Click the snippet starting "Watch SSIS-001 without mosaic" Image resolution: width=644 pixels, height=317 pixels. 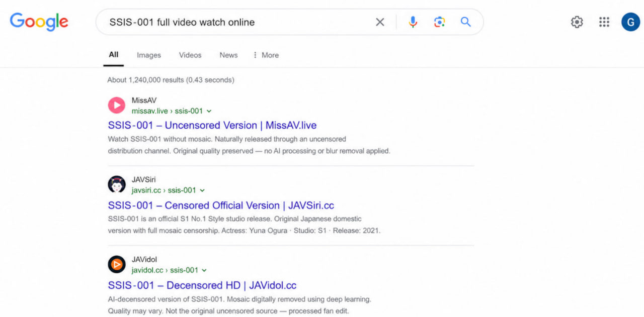pos(227,139)
